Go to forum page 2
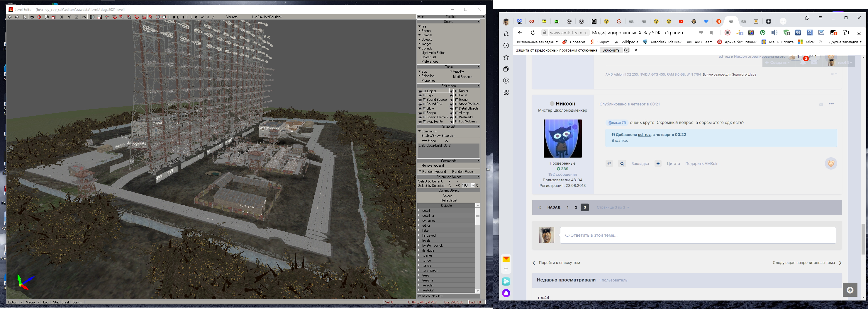868x309 pixels. click(x=576, y=207)
